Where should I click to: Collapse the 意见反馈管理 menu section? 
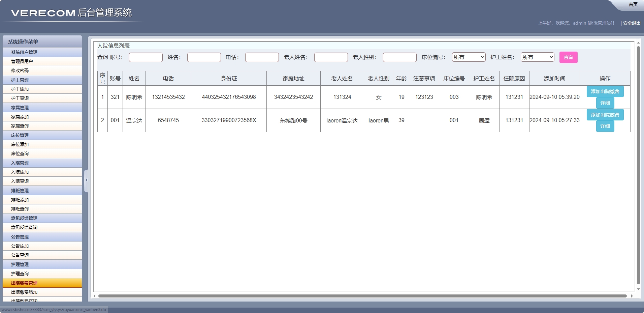(42, 218)
